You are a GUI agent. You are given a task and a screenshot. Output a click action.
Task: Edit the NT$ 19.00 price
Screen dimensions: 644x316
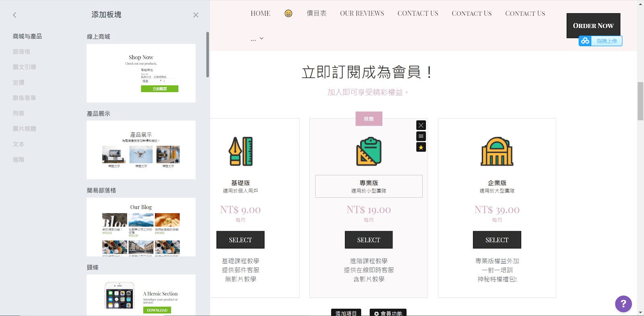coord(369,209)
